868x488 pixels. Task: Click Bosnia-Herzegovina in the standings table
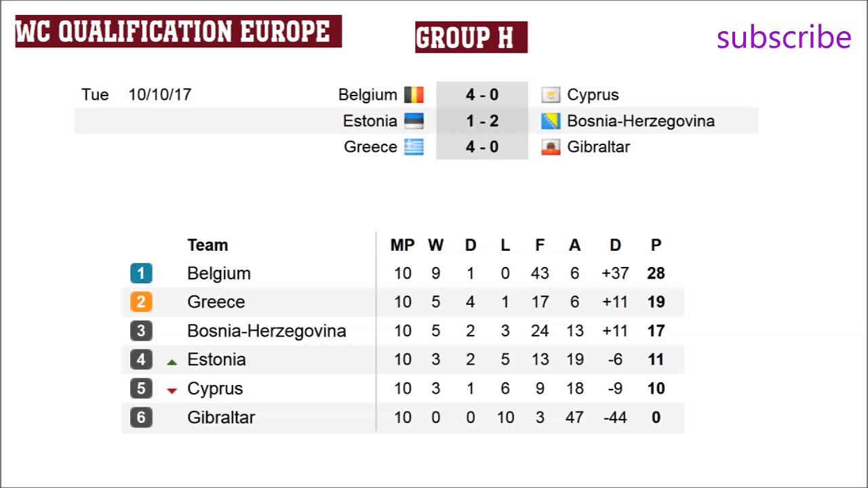point(267,331)
